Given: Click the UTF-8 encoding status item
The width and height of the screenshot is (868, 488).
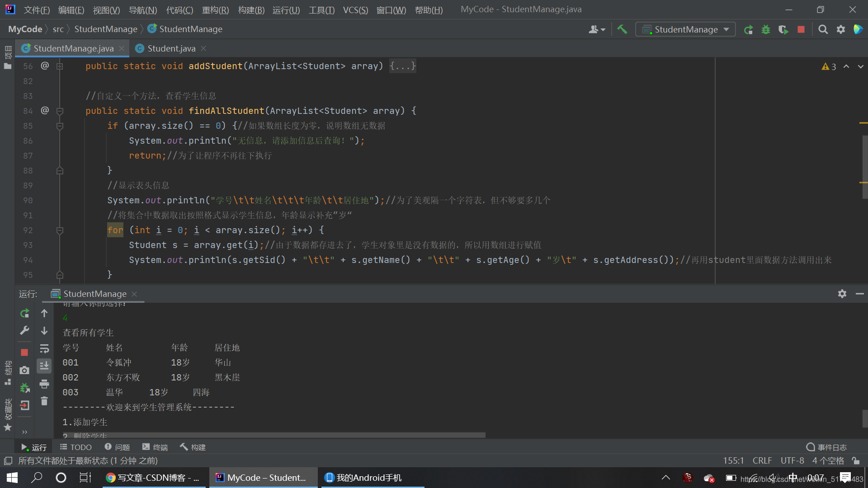Looking at the screenshot, I should [792, 460].
